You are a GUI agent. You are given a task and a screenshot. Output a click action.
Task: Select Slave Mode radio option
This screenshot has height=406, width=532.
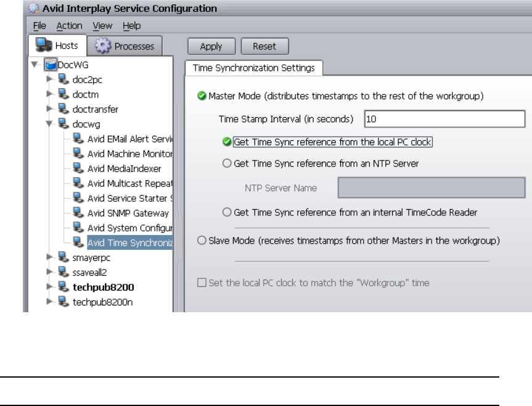[202, 241]
